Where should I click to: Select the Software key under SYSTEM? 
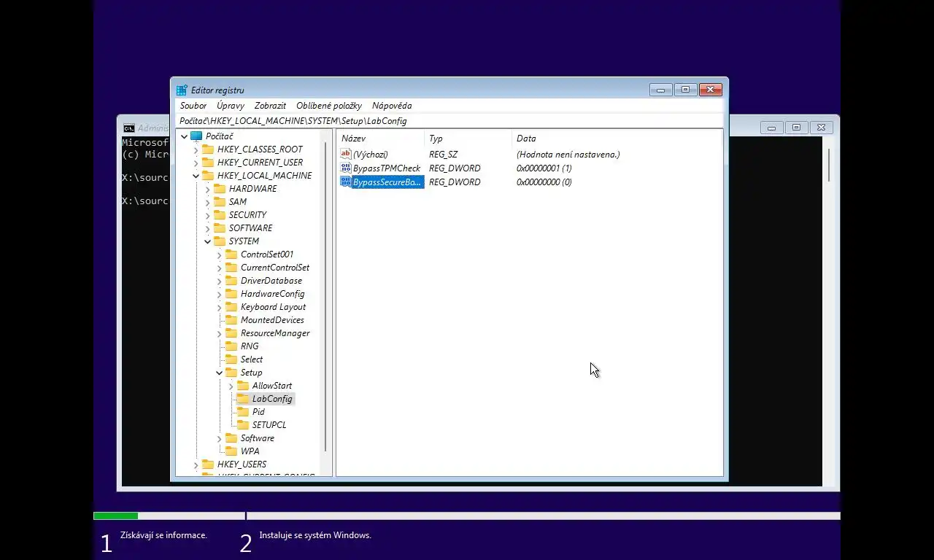click(258, 438)
